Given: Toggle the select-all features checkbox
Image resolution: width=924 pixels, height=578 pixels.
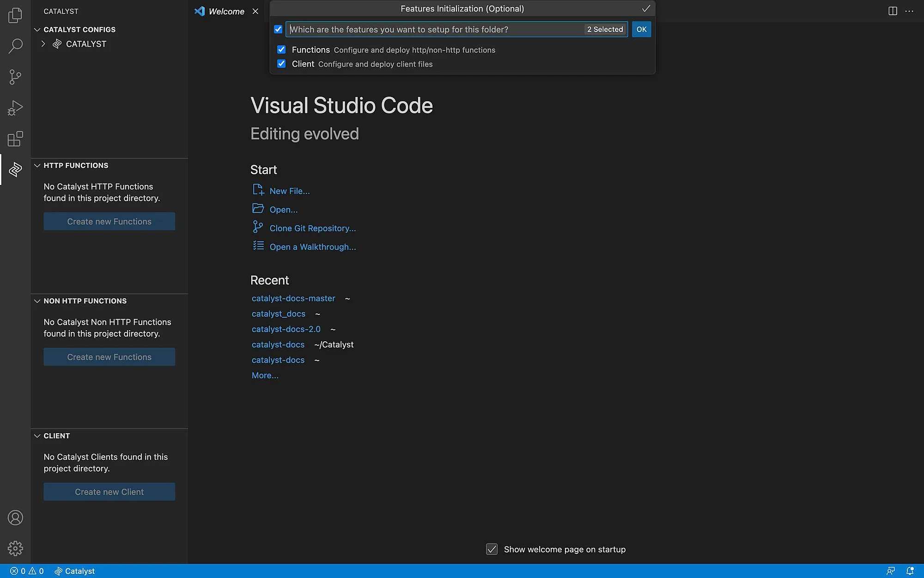Looking at the screenshot, I should [x=278, y=29].
